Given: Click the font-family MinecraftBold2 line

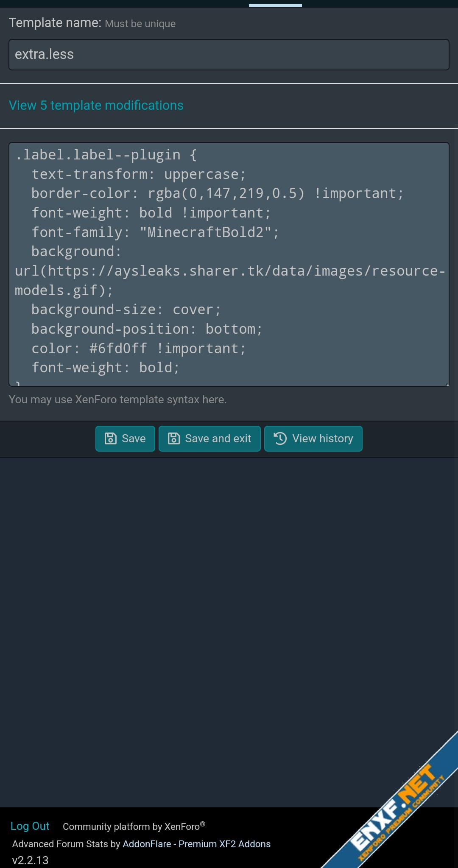Looking at the screenshot, I should (155, 232).
